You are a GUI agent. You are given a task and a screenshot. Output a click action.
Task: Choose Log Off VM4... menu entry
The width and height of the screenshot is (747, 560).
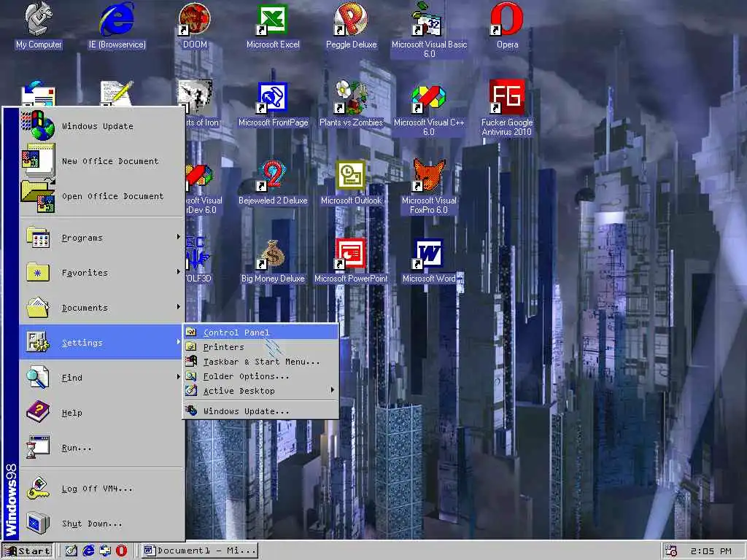[101, 489]
